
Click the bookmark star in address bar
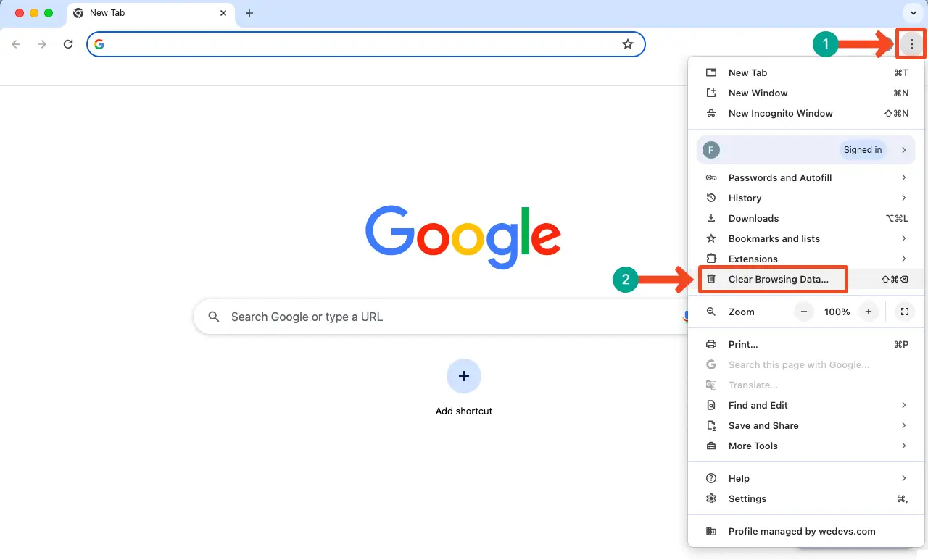coord(628,44)
